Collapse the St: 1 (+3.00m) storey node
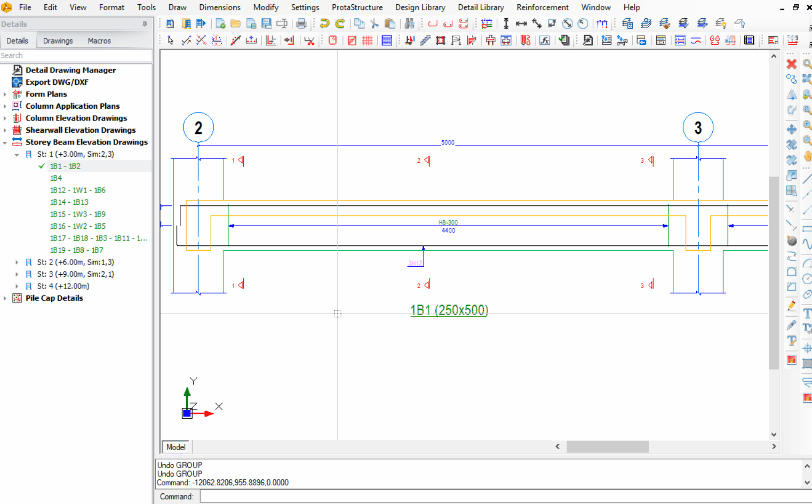 click(x=17, y=155)
